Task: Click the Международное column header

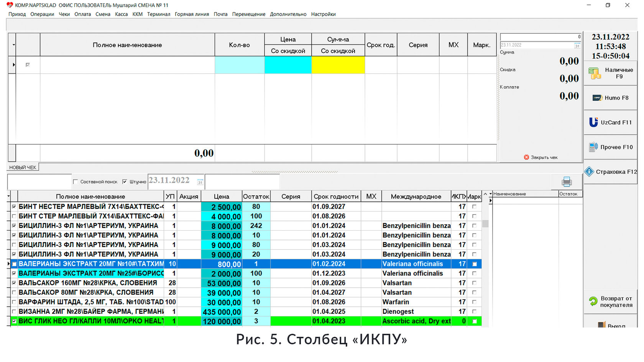Action: [416, 196]
